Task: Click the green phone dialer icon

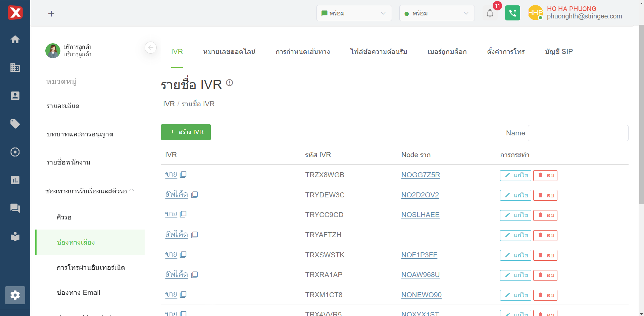Action: click(x=512, y=13)
